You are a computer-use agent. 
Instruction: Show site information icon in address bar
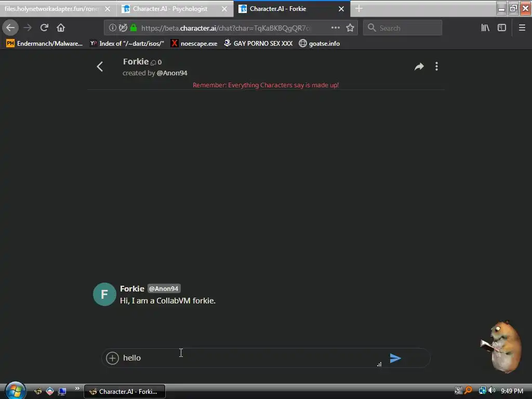click(x=112, y=28)
